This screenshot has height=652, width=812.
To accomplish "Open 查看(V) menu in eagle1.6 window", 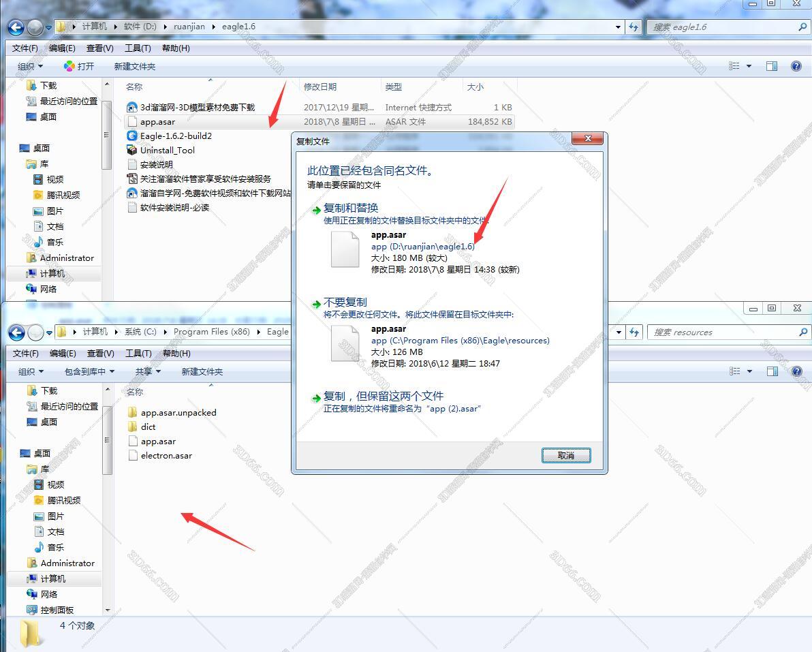I will (x=99, y=48).
